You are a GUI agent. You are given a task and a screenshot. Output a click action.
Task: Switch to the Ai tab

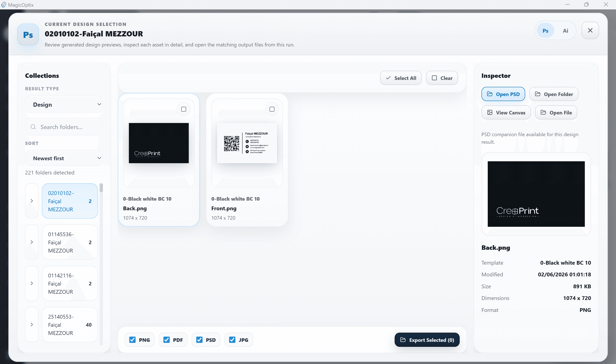(x=565, y=31)
